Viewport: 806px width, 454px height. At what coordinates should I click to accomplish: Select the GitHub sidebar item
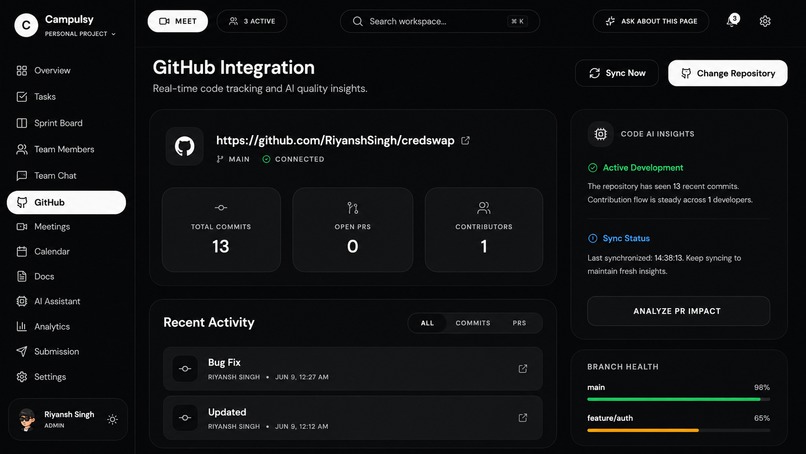(66, 202)
